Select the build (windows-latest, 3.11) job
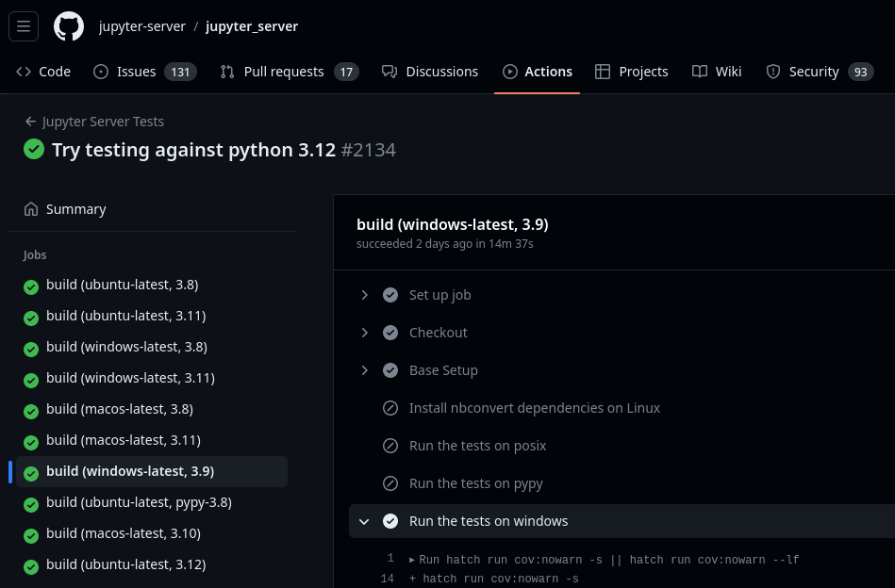The width and height of the screenshot is (895, 588). pyautogui.click(x=130, y=377)
